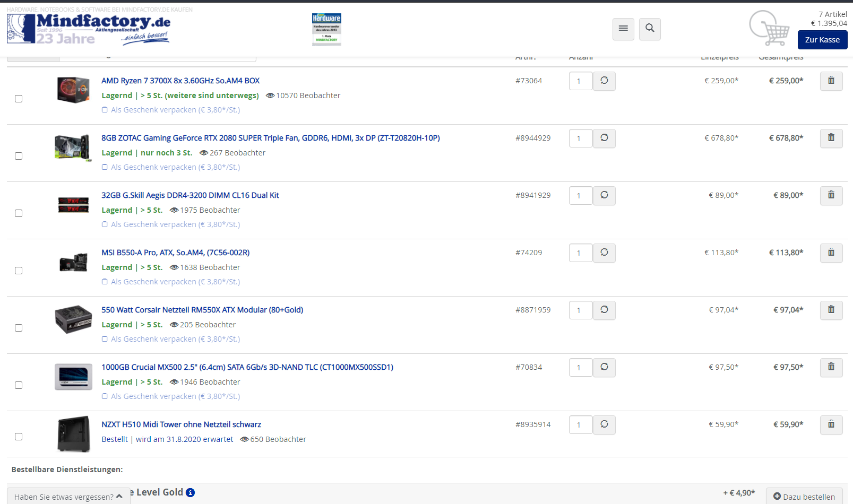Viewport: 853px width, 504px height.
Task: Select the Corsair RM550X row checkbox
Action: pos(19,328)
